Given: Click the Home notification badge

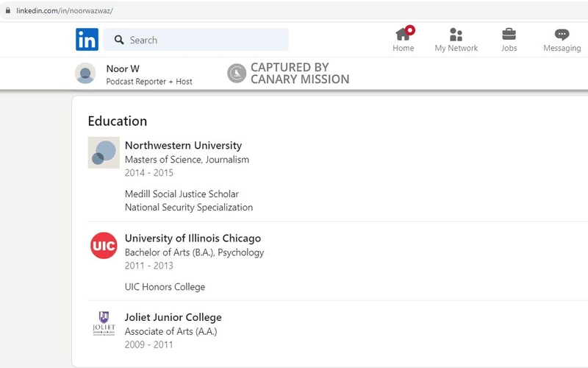Looking at the screenshot, I should tap(410, 30).
